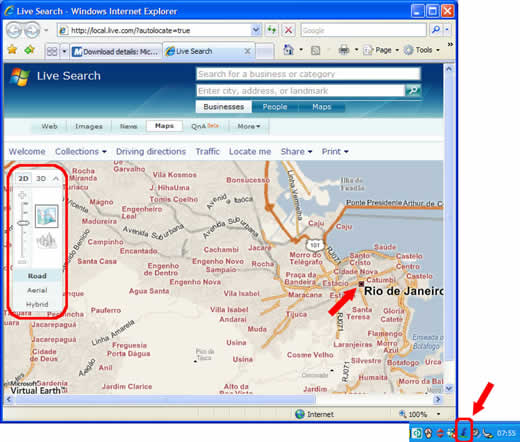This screenshot has height=442, width=520.
Task: Click the Favorites star icon
Action: pos(12,50)
